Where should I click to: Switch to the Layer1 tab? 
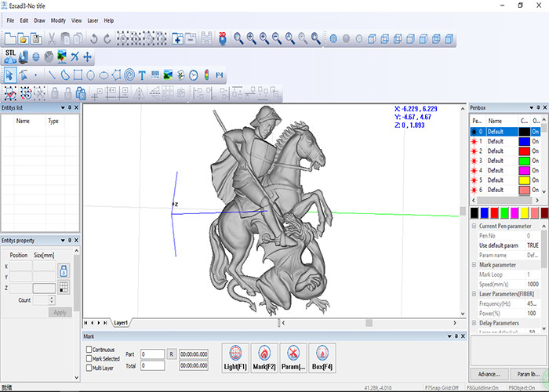(x=121, y=322)
